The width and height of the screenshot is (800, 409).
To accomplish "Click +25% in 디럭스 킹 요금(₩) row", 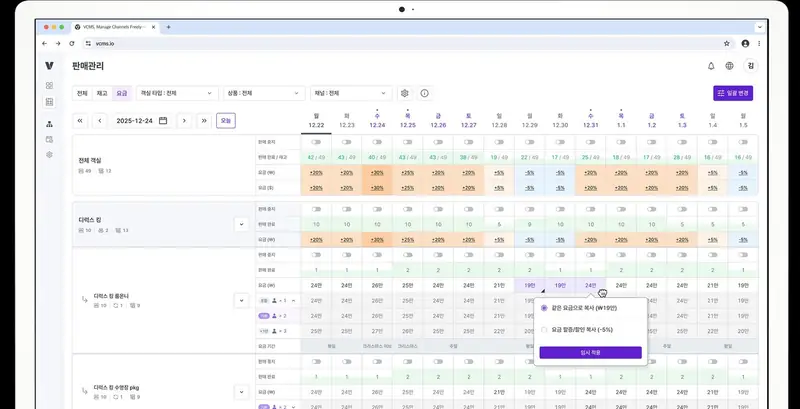I will pyautogui.click(x=408, y=240).
